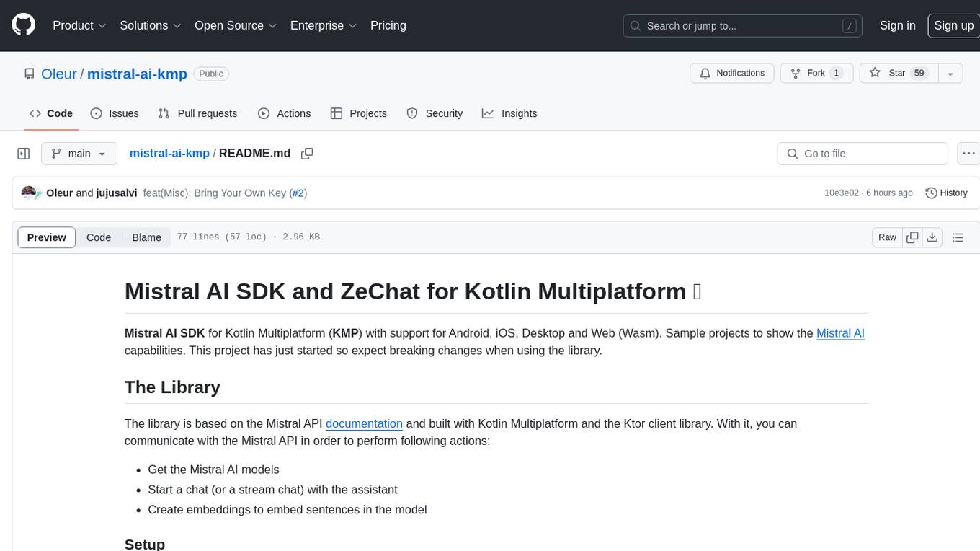The image size is (980, 551).
Task: Open the Mistral API documentation link
Action: (364, 423)
